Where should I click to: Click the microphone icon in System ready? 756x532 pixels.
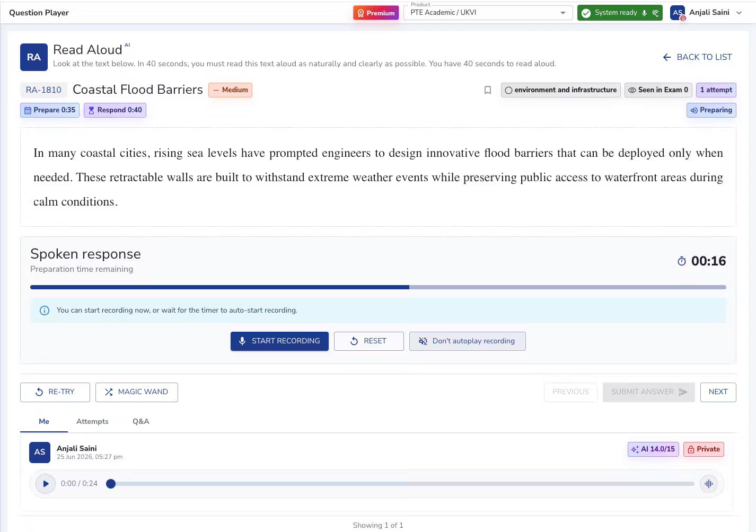[644, 13]
